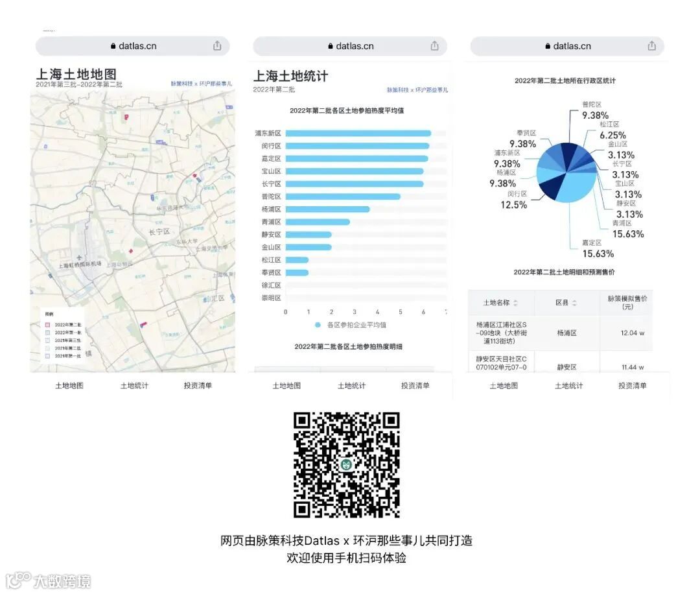This screenshot has height=594, width=700.
Task: Click the 嘉定区 15.63% pie label
Action: [x=598, y=249]
